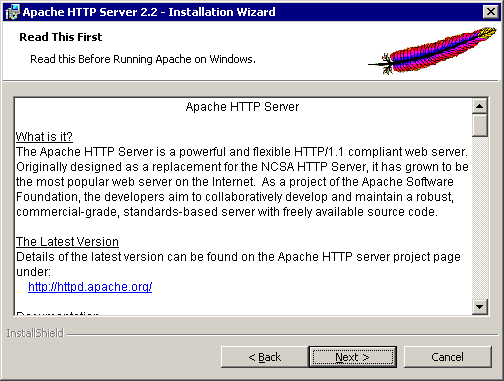Click the centered 'Apache HTTP Server' readme title

[242, 107]
